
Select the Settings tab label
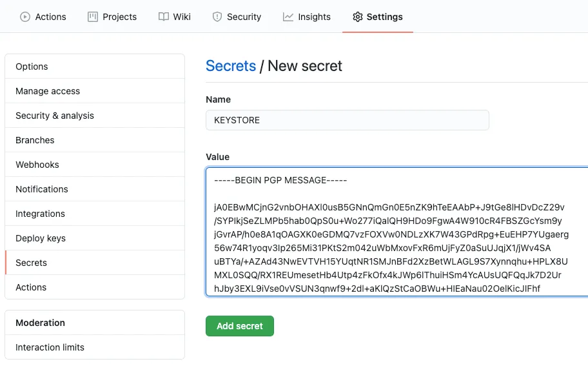(x=384, y=17)
